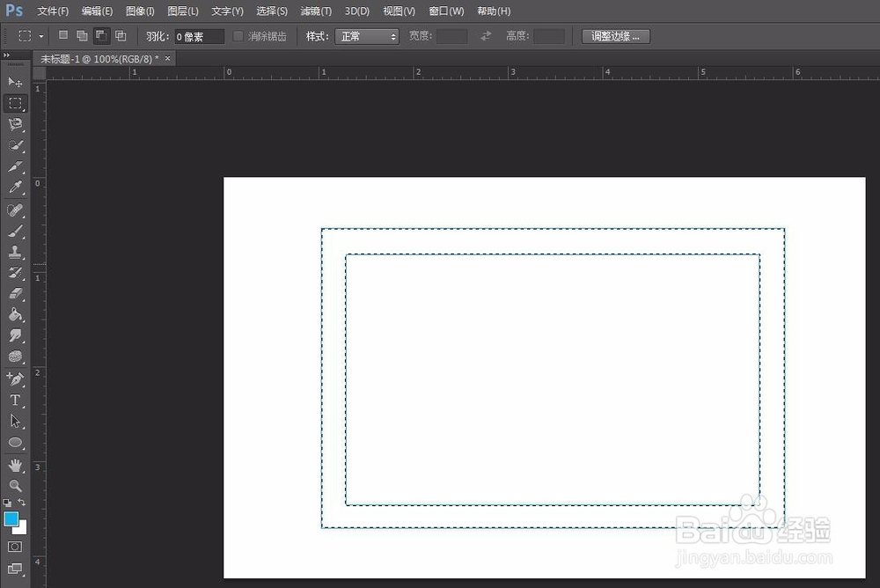Select the Rectangular Marquee tool

[15, 103]
